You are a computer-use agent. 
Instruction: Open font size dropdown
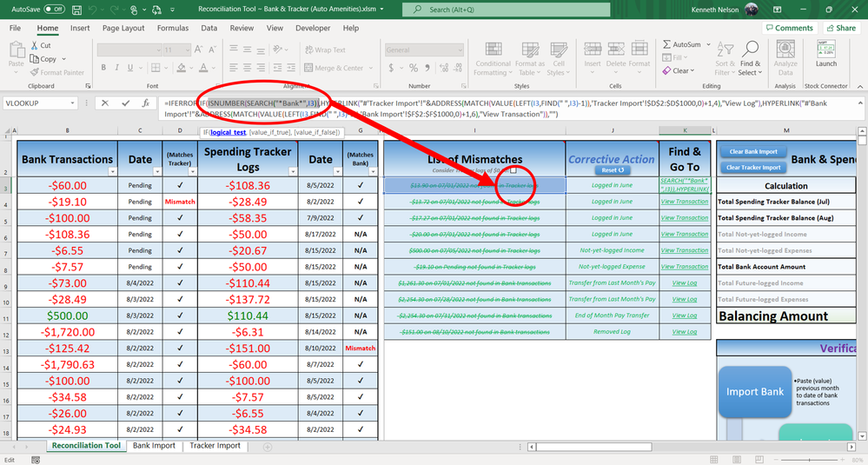(188, 50)
